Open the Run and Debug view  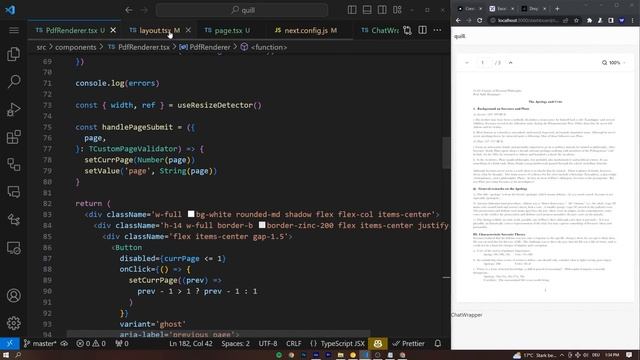point(13,109)
